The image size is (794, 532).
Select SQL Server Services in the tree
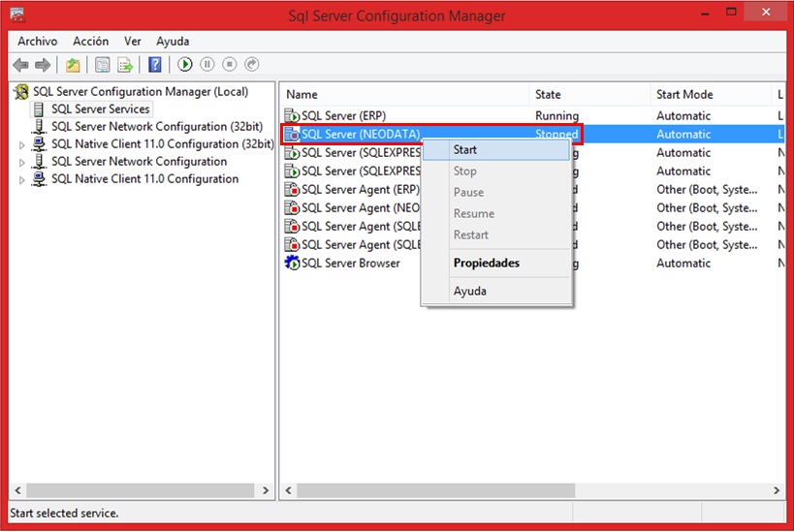[100, 110]
